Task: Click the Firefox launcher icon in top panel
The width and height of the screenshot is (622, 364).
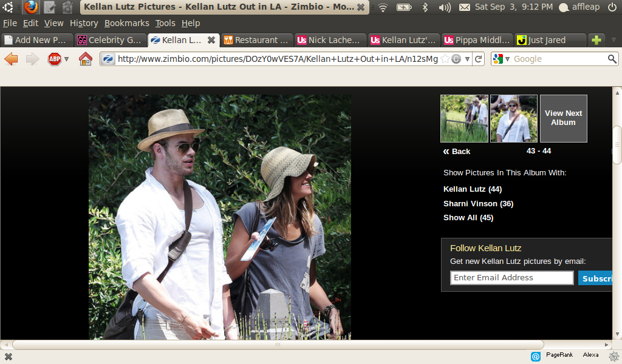Action: coord(31,7)
